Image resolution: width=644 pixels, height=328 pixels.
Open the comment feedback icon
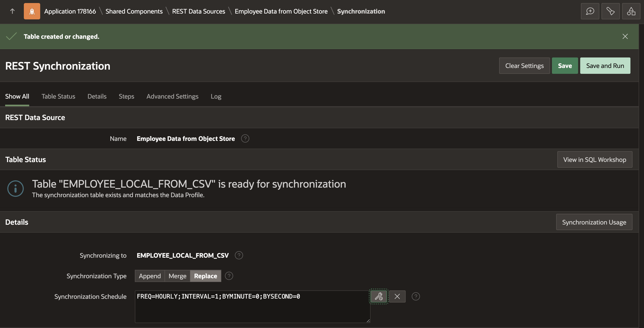click(x=590, y=11)
